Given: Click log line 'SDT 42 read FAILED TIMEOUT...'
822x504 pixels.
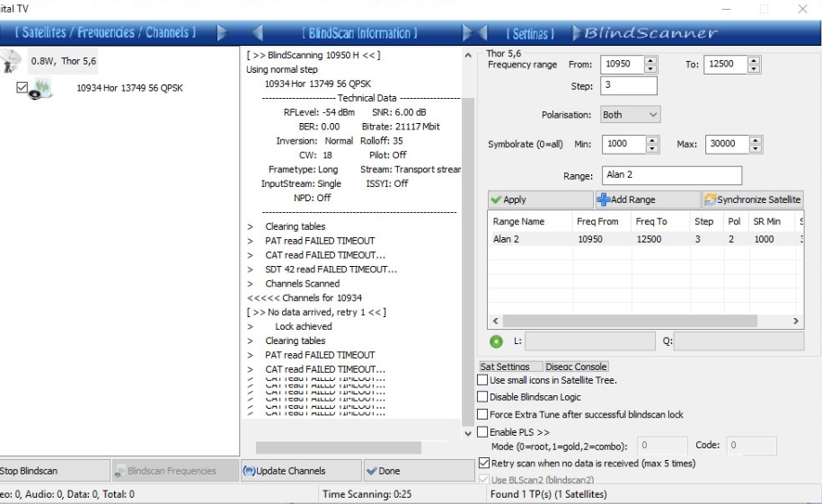Looking at the screenshot, I should 331,270.
